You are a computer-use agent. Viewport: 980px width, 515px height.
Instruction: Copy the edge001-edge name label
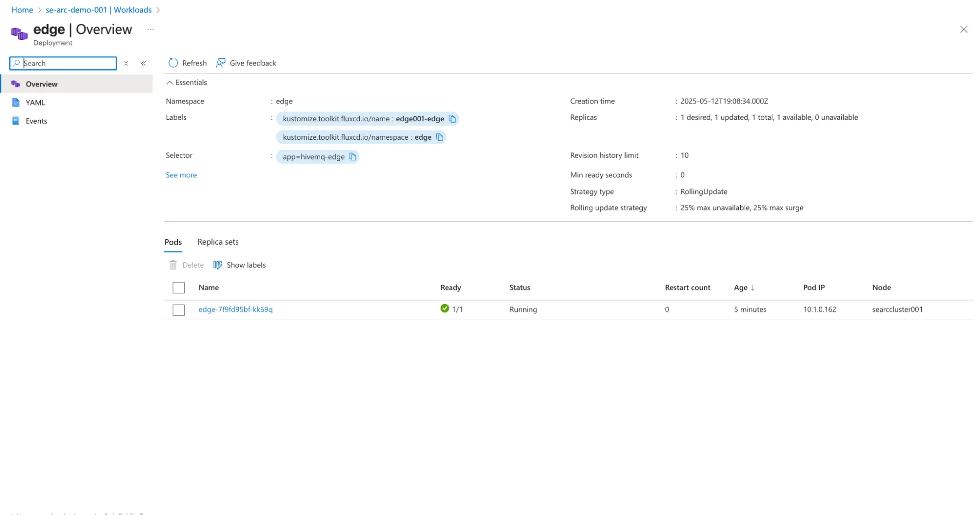[452, 119]
